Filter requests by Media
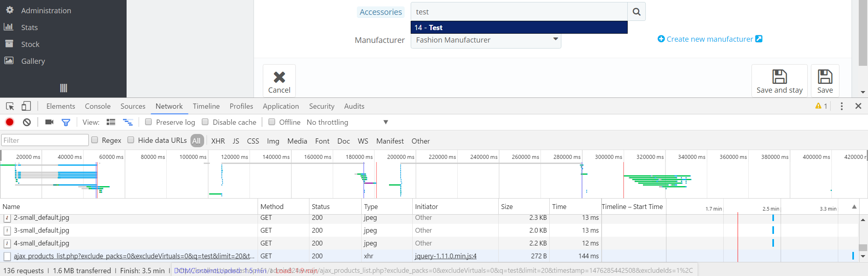 [x=297, y=141]
